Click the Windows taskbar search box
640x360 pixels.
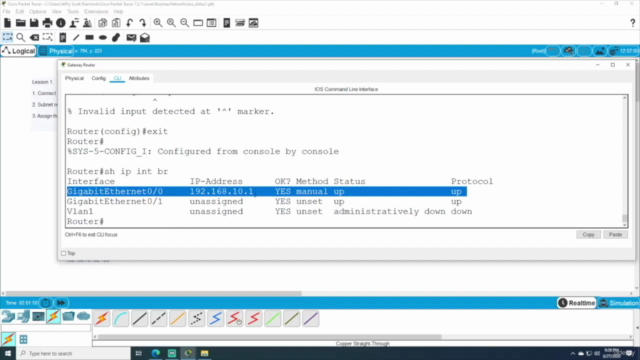(x=73, y=353)
